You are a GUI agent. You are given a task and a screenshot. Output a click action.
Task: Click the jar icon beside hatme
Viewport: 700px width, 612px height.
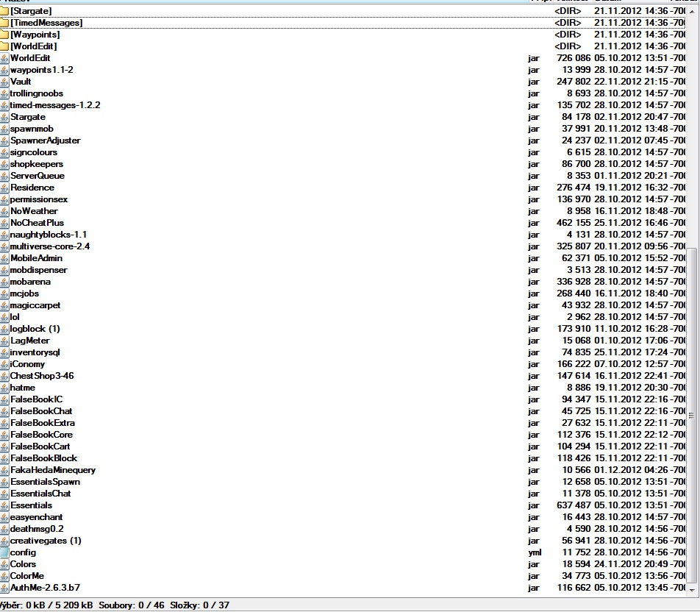coord(4,388)
